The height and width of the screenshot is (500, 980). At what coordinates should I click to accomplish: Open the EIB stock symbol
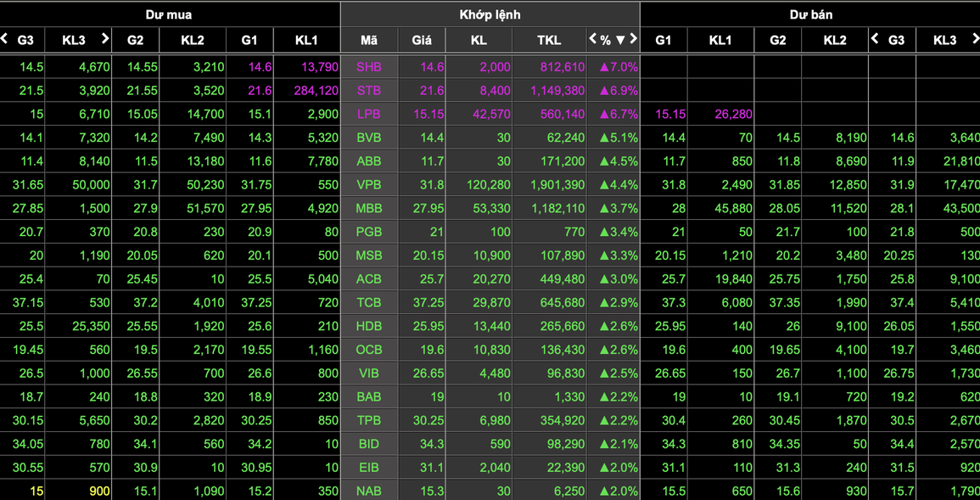369,468
